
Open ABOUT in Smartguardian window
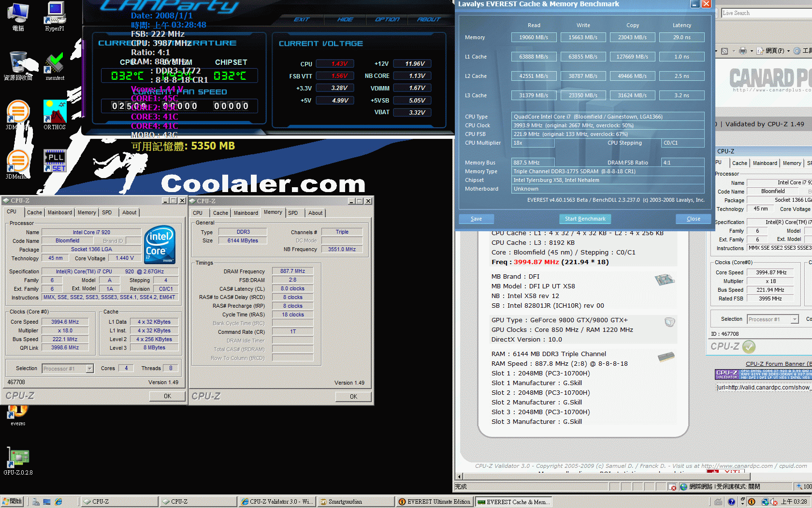pos(428,19)
